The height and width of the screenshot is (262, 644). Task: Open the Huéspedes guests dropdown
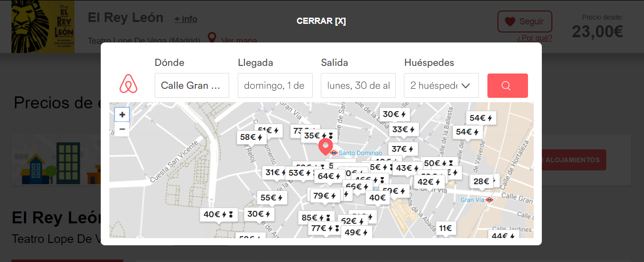(441, 85)
